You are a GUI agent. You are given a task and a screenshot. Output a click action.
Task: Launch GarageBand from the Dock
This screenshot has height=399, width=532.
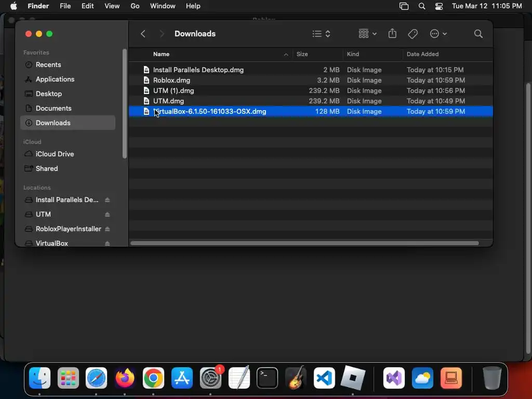tap(296, 378)
